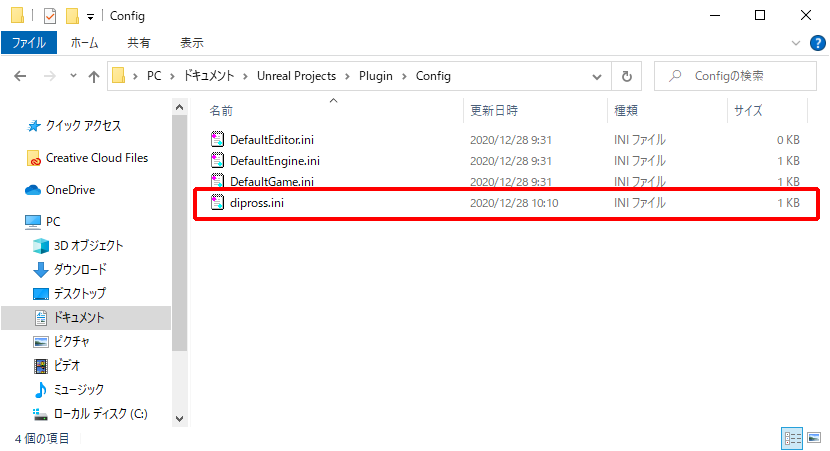Click the DefaultEngine.ini file icon
Image resolution: width=830 pixels, height=451 pixels.
coord(217,161)
